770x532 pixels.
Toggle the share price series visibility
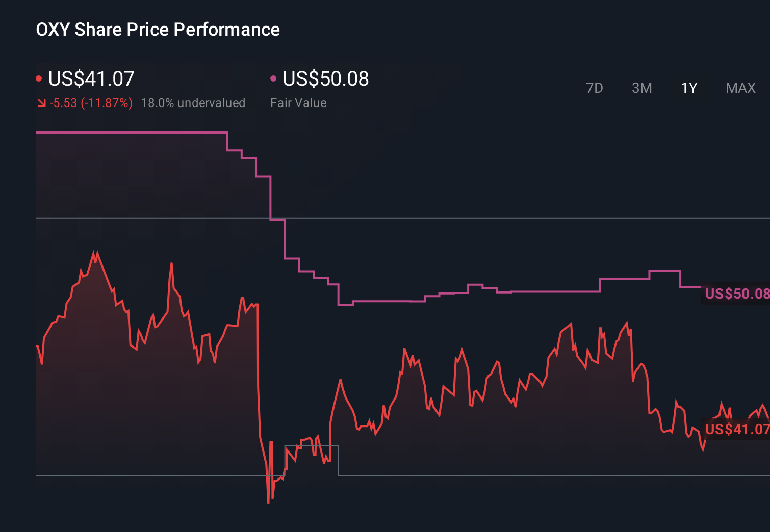point(39,77)
